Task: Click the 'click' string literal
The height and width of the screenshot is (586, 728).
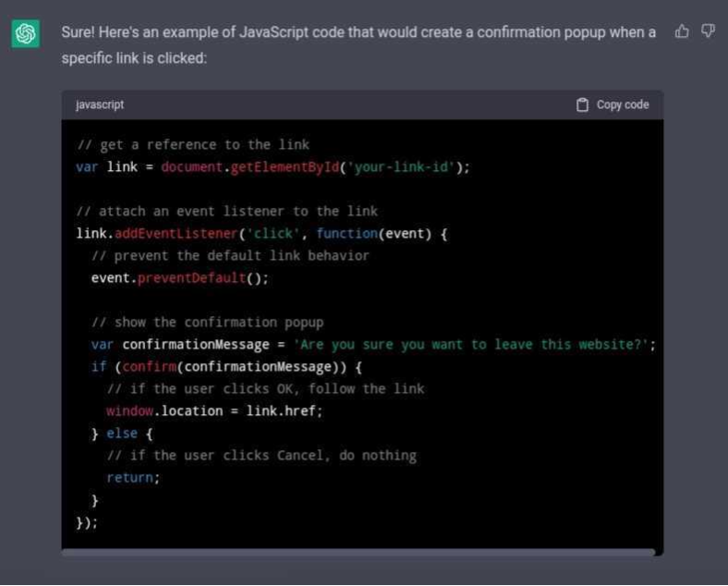Action: click(273, 234)
